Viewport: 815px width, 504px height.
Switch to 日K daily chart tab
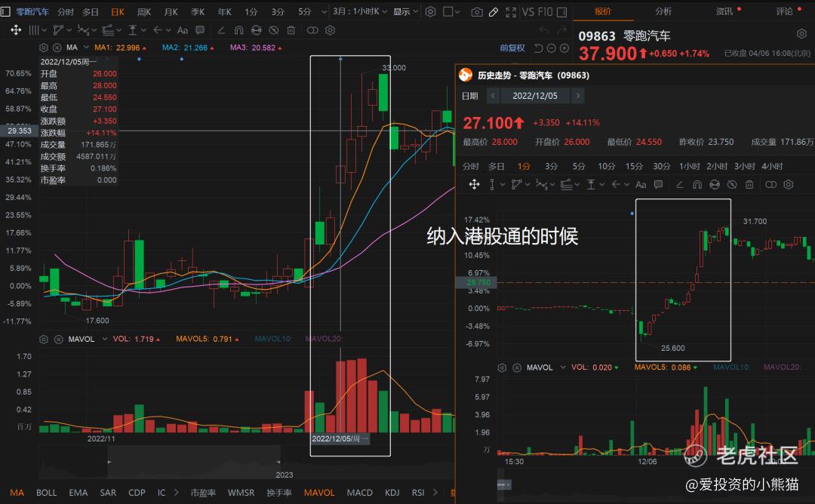(x=118, y=11)
